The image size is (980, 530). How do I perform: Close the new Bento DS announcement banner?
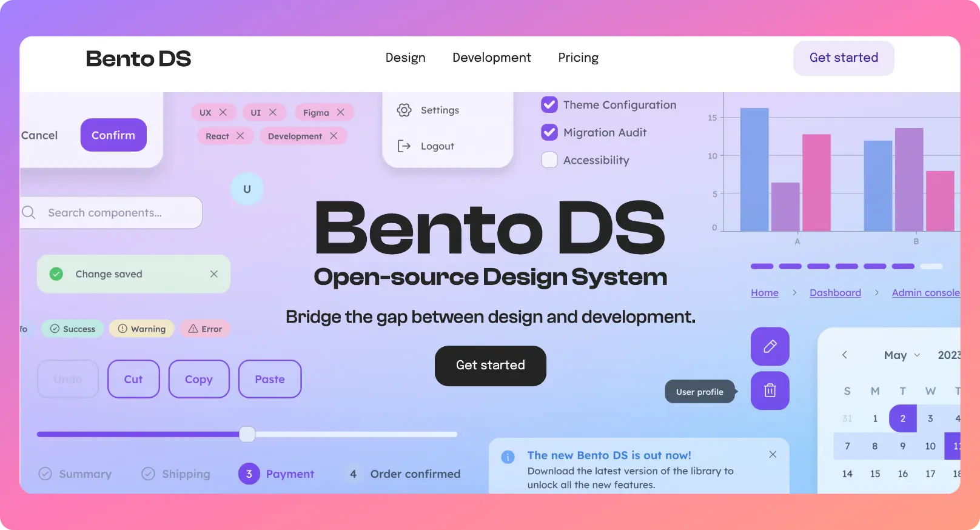773,455
